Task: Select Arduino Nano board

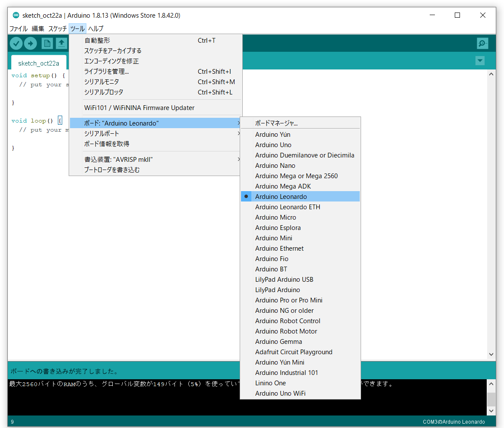Action: 300,165
